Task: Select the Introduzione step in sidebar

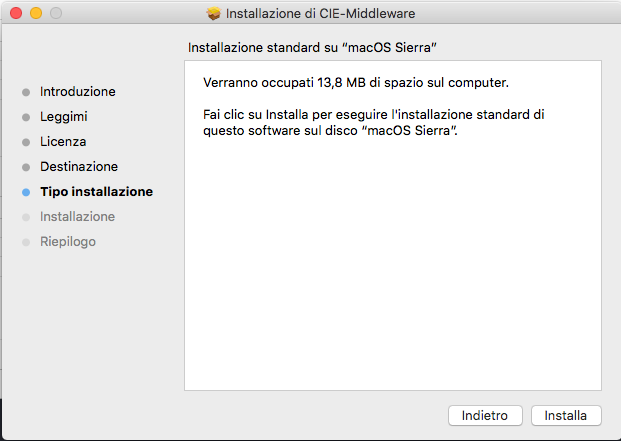Action: (78, 91)
